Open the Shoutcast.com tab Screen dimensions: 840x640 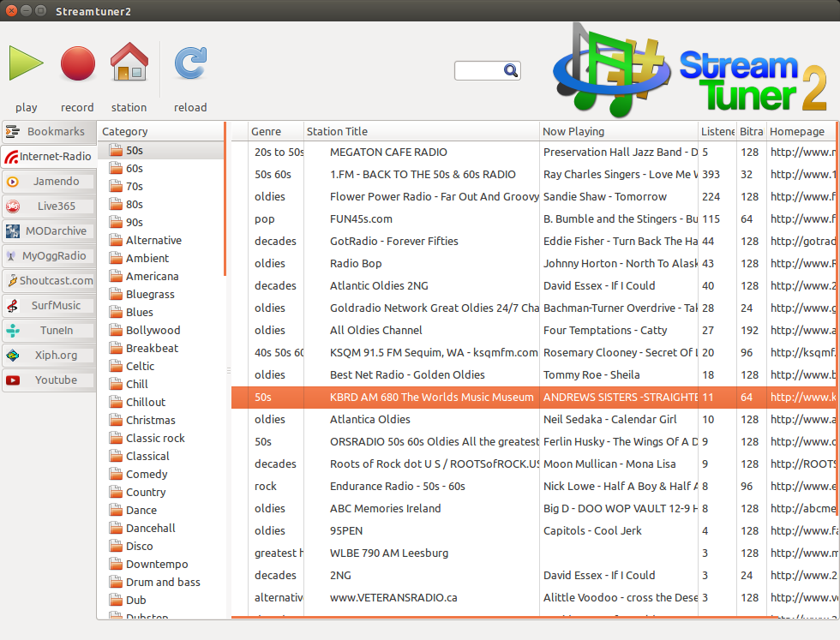pyautogui.click(x=48, y=281)
